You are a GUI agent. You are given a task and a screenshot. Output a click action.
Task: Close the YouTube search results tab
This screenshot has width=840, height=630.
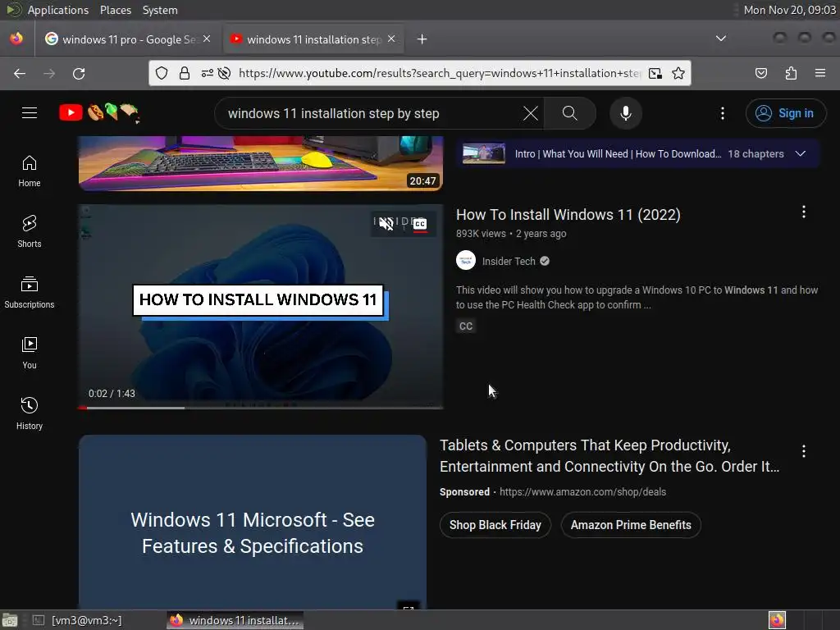pyautogui.click(x=391, y=39)
